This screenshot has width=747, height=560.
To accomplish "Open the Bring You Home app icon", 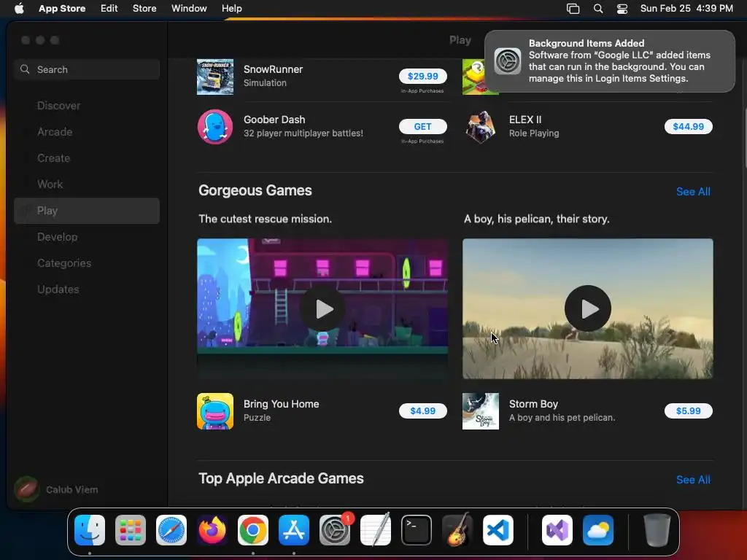I will point(215,411).
